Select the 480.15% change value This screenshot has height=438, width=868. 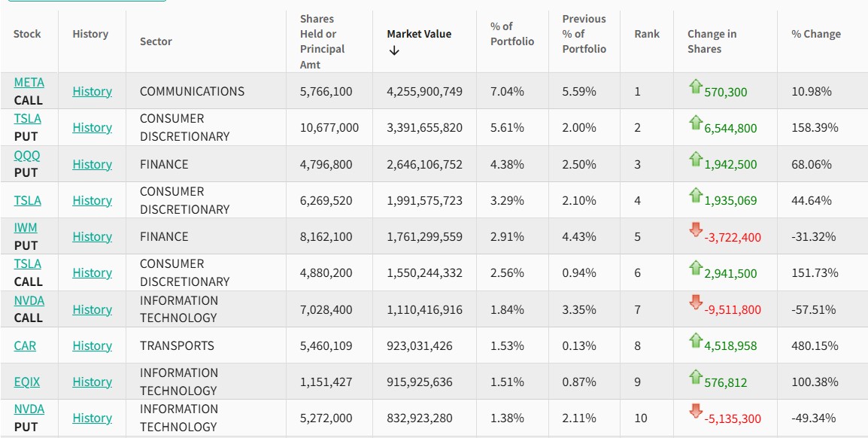pyautogui.click(x=815, y=345)
